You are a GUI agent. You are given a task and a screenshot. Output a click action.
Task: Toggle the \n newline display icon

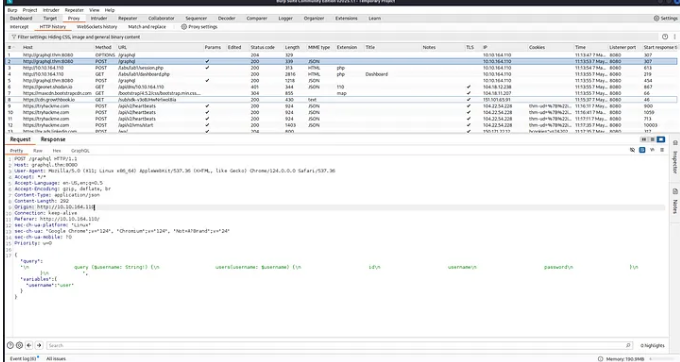(x=652, y=150)
